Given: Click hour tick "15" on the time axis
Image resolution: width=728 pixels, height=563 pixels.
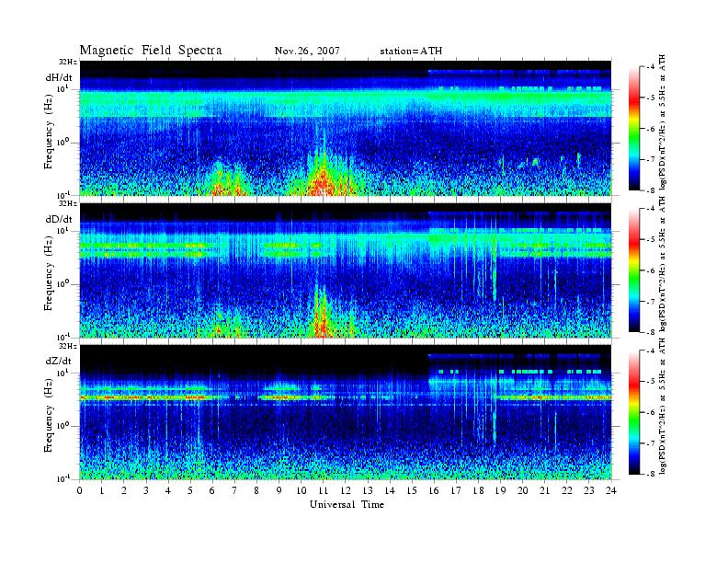Looking at the screenshot, I should coord(412,491).
